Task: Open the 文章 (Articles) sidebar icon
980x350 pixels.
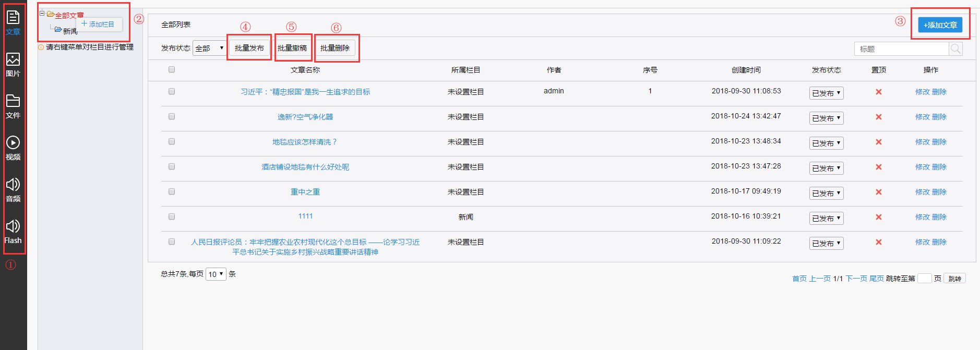Action: click(13, 22)
